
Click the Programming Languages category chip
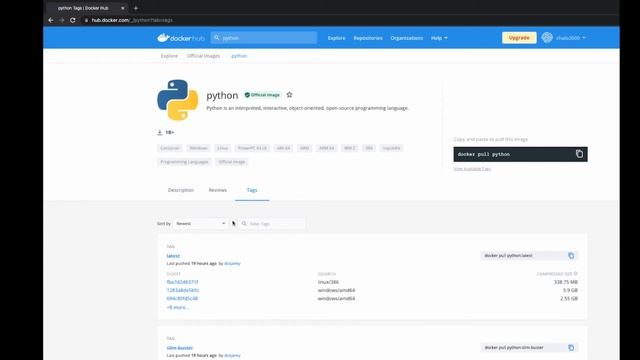[x=184, y=162]
